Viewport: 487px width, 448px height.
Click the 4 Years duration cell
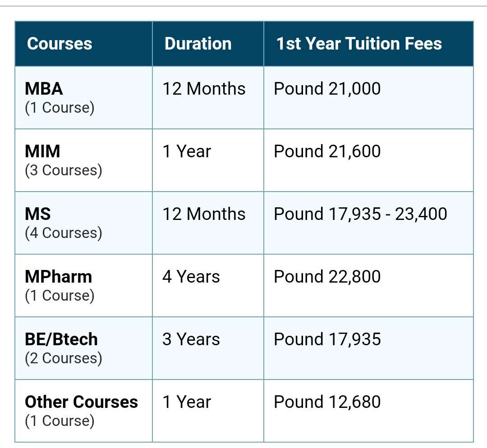[x=191, y=277]
